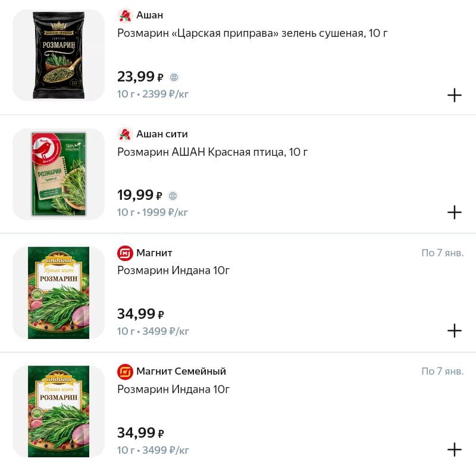Click plus icon for Магнит Семейный rosemary
Viewport: 476px width, 468px height.
coord(454,450)
